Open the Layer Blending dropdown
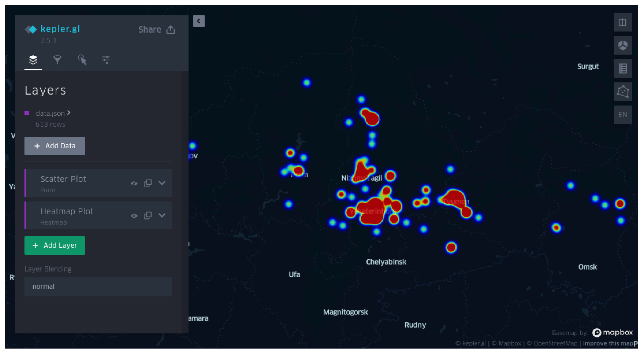 click(x=98, y=286)
